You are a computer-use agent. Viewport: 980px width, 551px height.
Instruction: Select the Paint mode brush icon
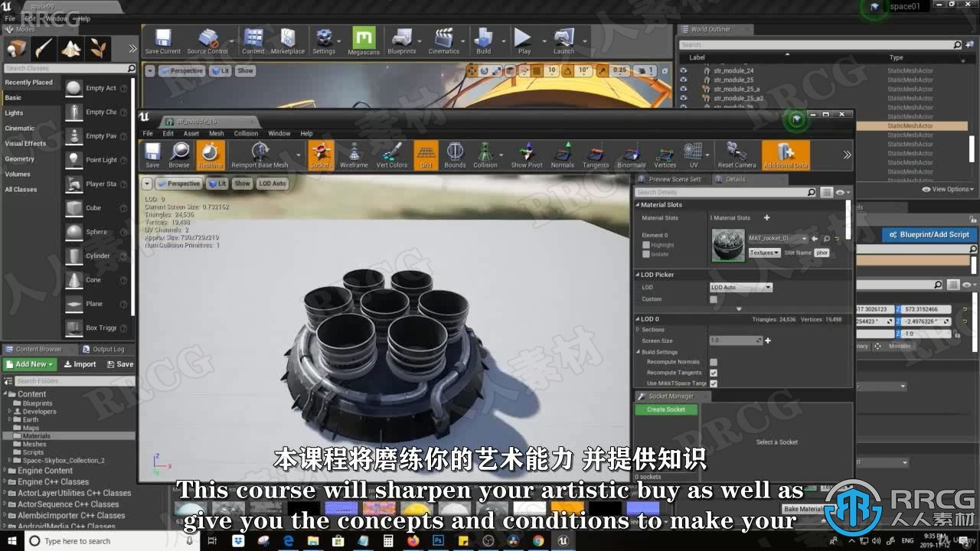point(44,48)
